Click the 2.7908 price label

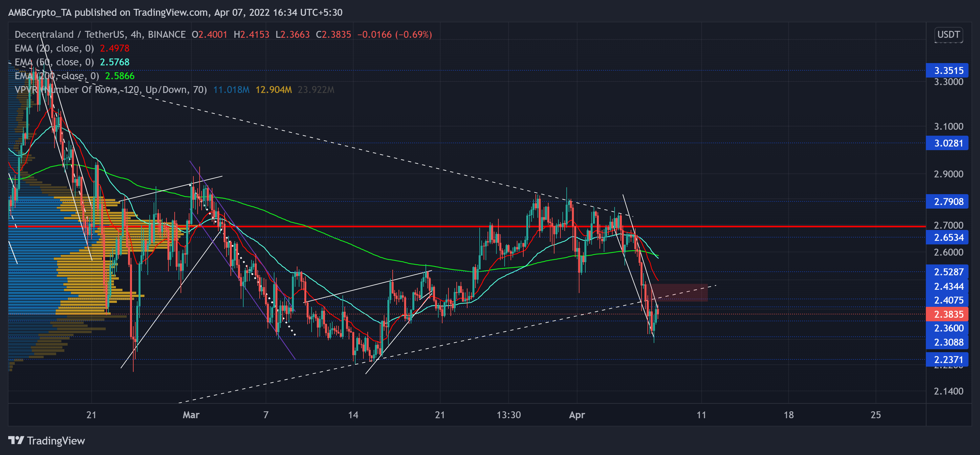pos(947,201)
